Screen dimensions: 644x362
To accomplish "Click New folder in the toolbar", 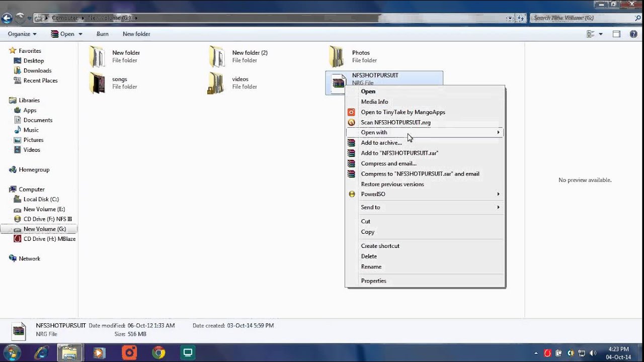I will [x=136, y=34].
